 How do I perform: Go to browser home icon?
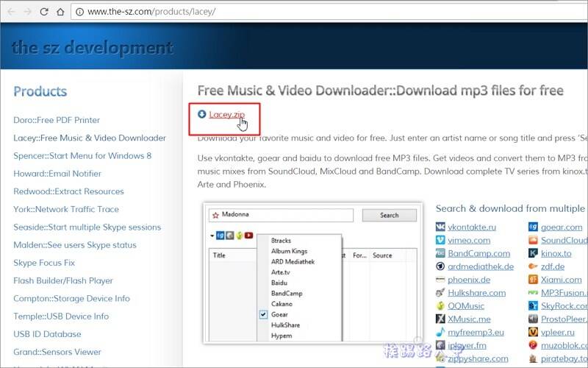60,12
